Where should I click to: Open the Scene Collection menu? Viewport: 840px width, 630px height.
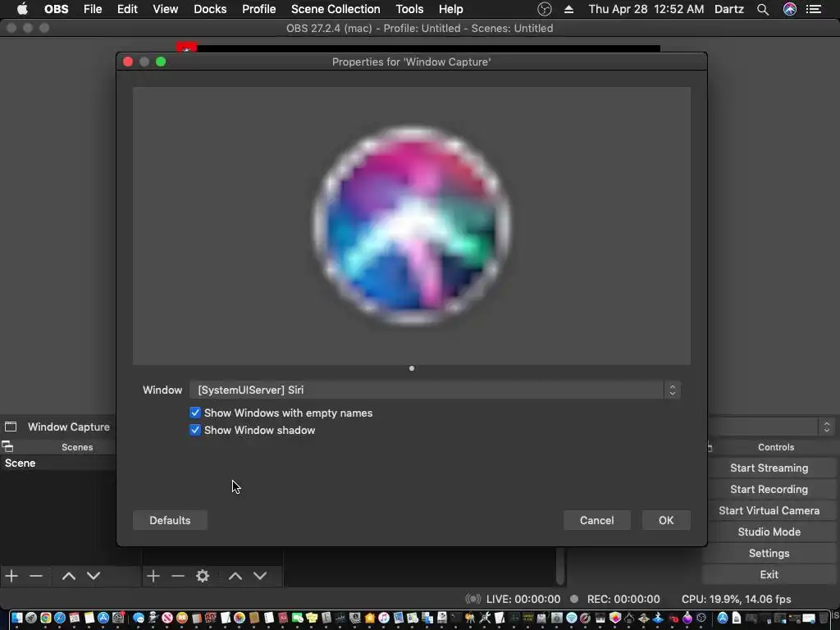[336, 9]
